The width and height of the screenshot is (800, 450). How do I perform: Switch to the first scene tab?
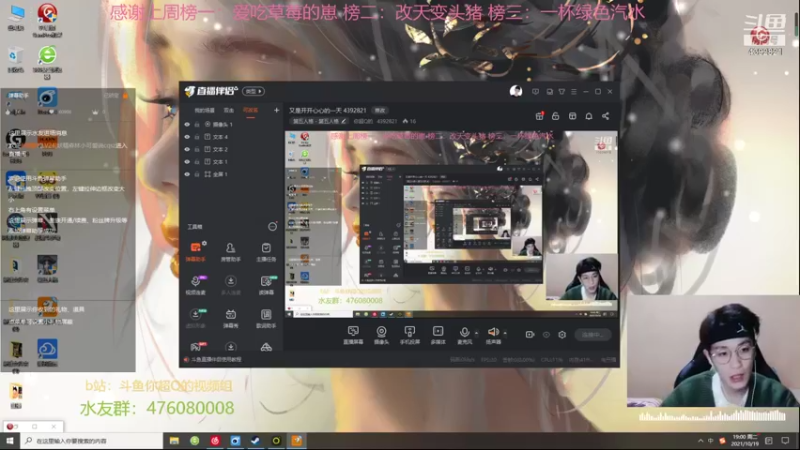pyautogui.click(x=204, y=110)
